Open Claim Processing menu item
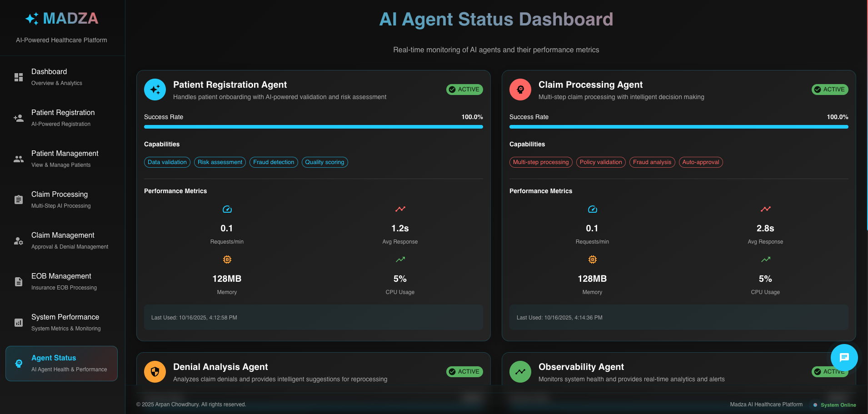Screen dimensions: 868x414 pyautogui.click(x=61, y=200)
